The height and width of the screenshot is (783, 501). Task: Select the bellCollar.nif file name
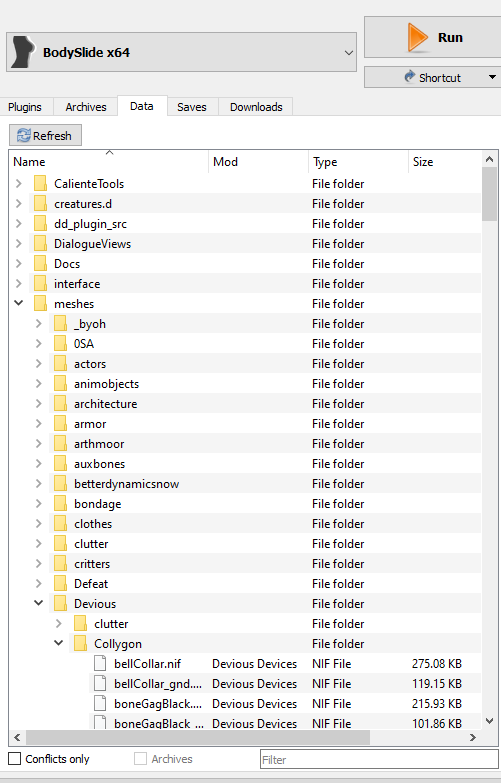click(x=147, y=664)
